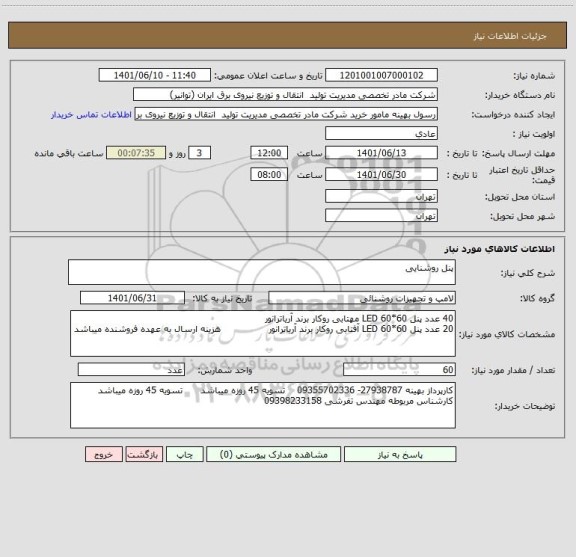
Task: Click the validity time field 08:00
Action: pos(269,175)
